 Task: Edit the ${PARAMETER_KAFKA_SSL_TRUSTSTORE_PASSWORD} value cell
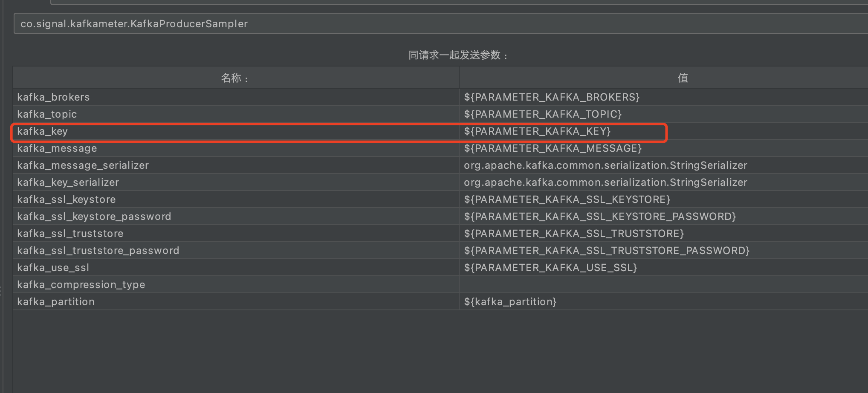pos(663,251)
